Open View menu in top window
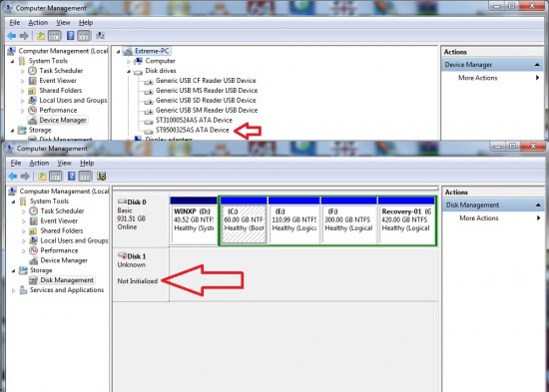Viewport: 549px width, 392px height. coord(63,23)
